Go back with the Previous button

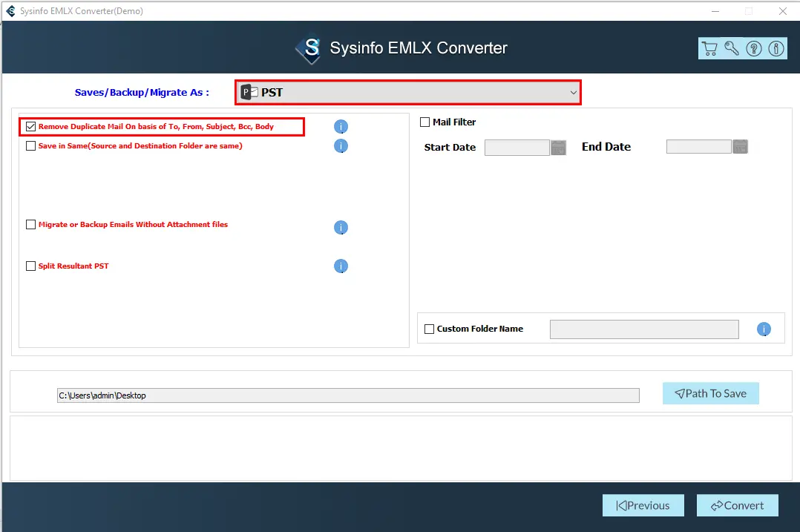(x=643, y=505)
